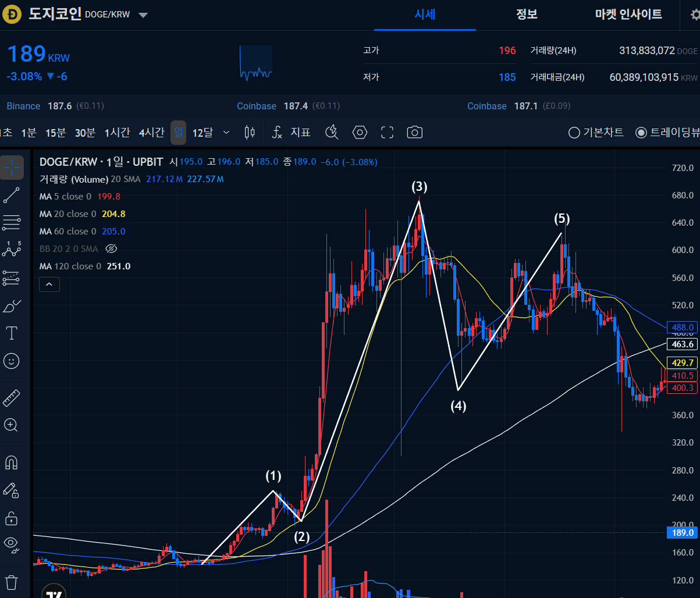The width and height of the screenshot is (700, 598).
Task: Click the 거래량 (Volume) indicator label
Action: (x=74, y=179)
